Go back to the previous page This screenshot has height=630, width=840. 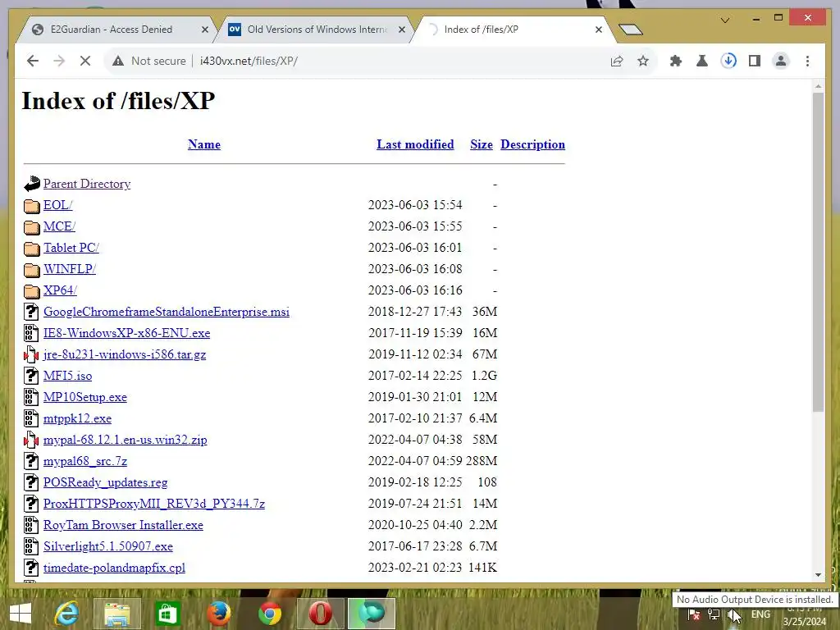coord(33,61)
